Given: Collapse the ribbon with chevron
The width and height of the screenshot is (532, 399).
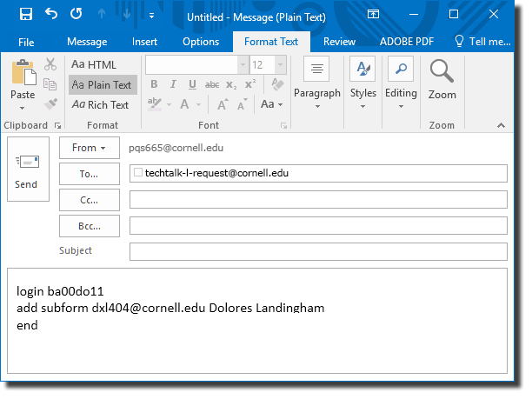Looking at the screenshot, I should pyautogui.click(x=501, y=125).
